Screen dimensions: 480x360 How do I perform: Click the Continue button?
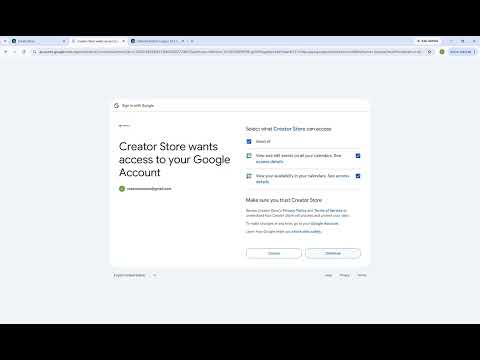tap(333, 253)
